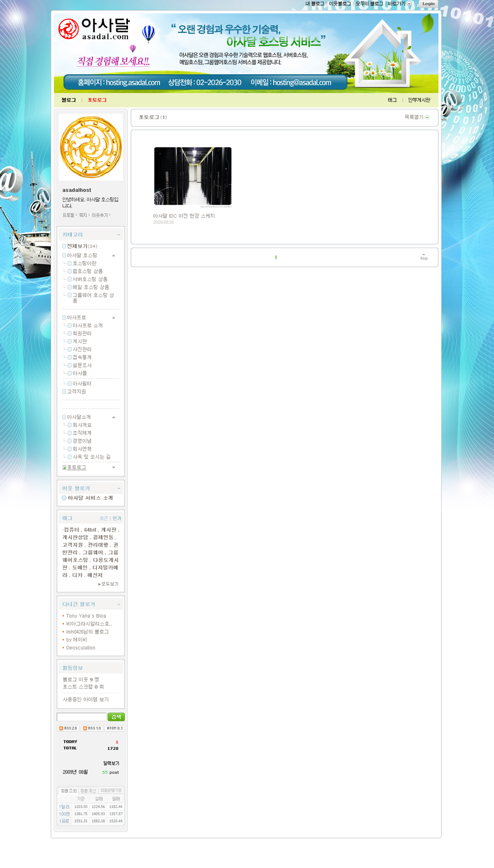
Task: Open the ATOM 0.3 feed button
Action: coord(115,728)
